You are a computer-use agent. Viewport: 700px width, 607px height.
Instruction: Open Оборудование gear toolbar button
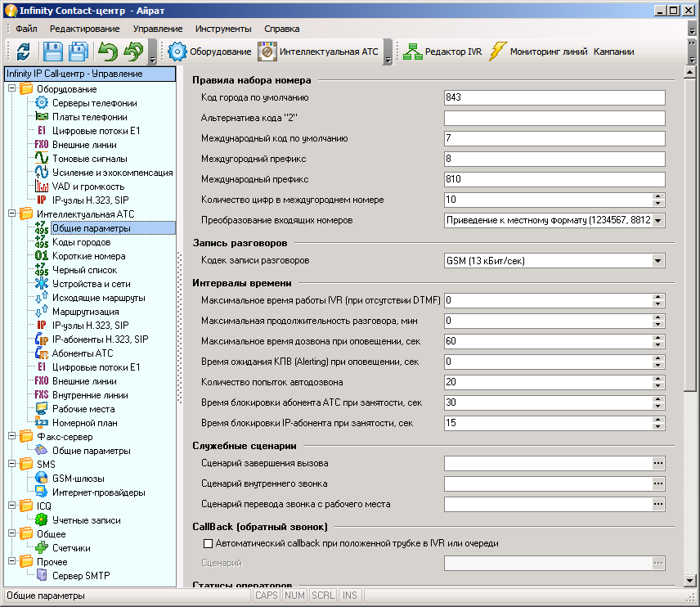210,52
